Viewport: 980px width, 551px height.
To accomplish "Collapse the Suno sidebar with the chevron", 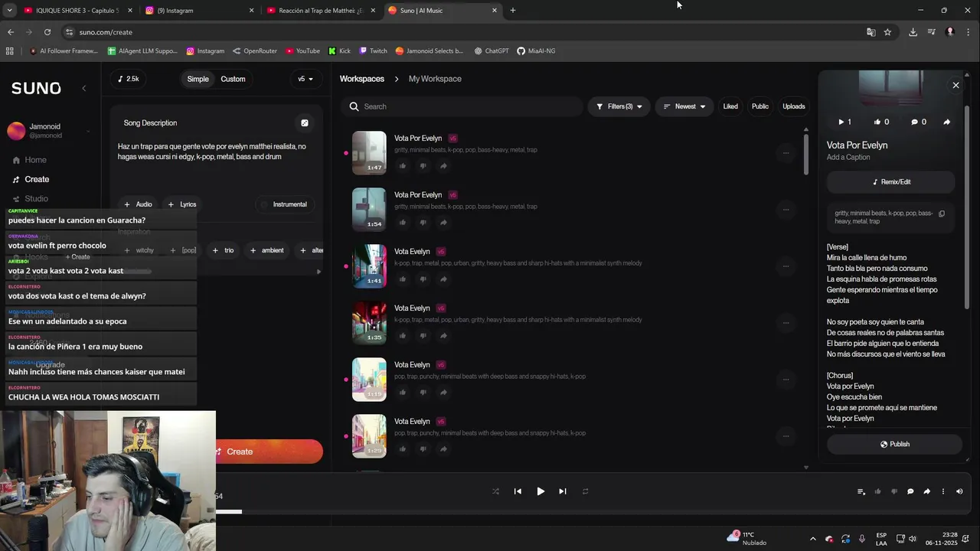I will [84, 88].
